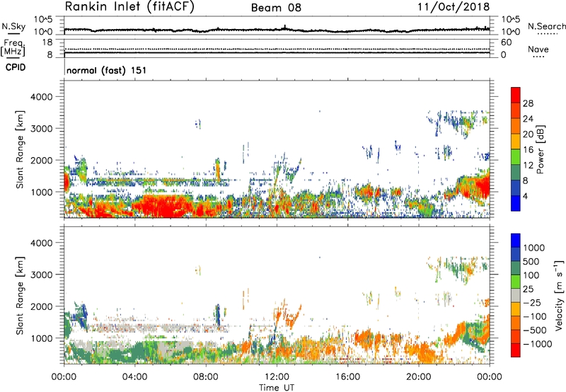Click the '3000' tick on velocity panel
This screenshot has height=392, width=566.
click(42, 275)
